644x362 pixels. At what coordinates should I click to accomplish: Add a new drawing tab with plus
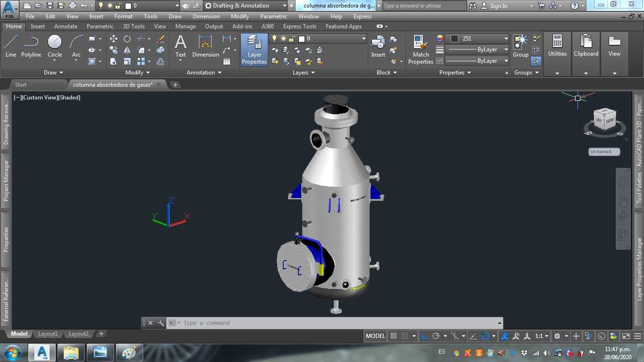click(175, 85)
